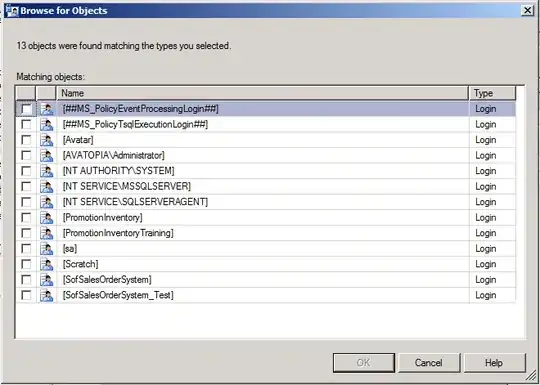Click the login icon beside [SofSalesOrderSystem_Test]
Viewport: 540px width, 385px height.
point(46,295)
